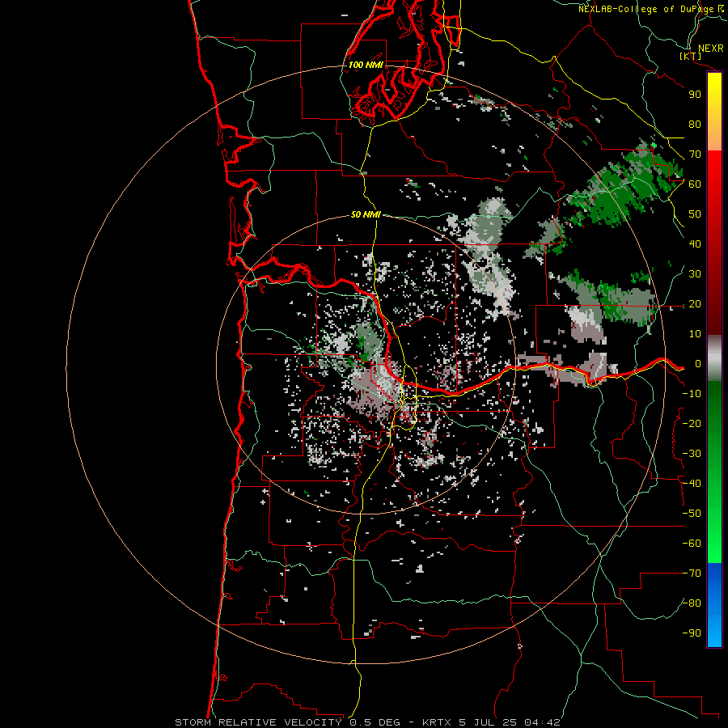Pick the gray zero-velocity segment of color bar

[714, 358]
